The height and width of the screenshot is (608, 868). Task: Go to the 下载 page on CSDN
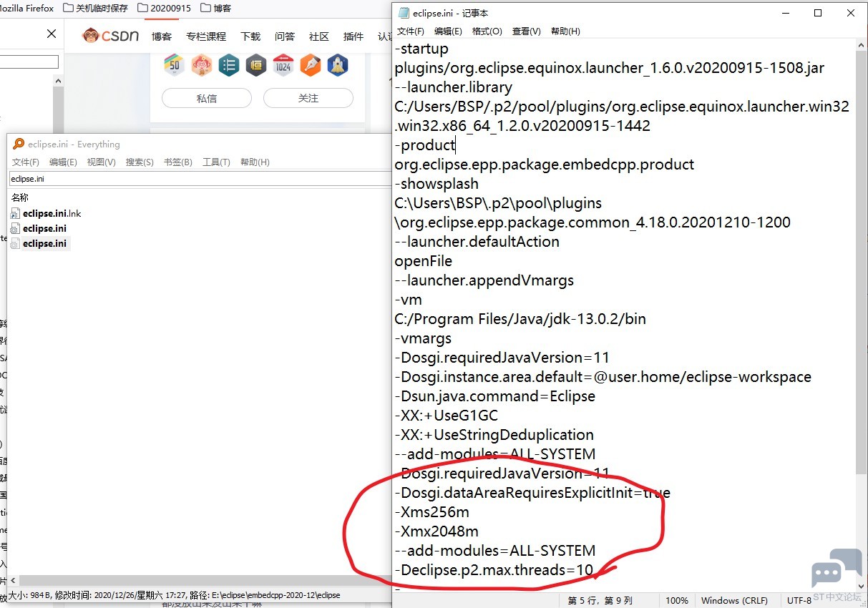pos(250,36)
